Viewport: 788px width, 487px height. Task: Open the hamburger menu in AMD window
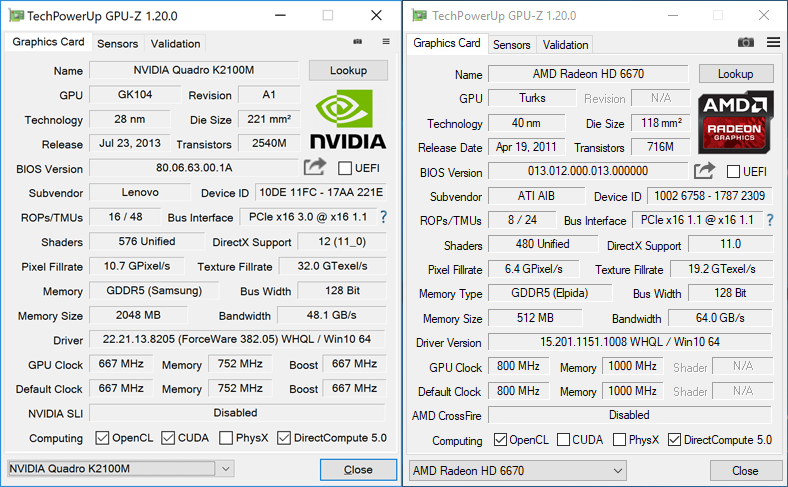[773, 42]
